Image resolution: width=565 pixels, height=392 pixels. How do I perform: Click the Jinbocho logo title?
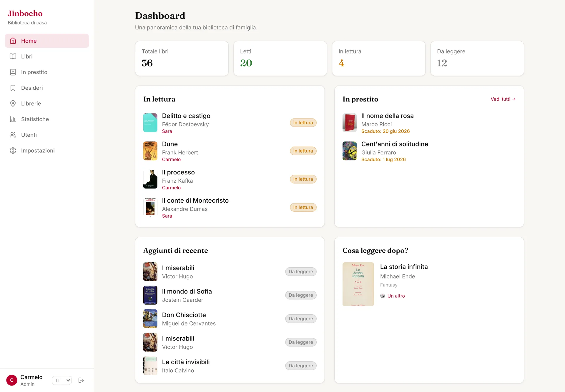point(25,14)
